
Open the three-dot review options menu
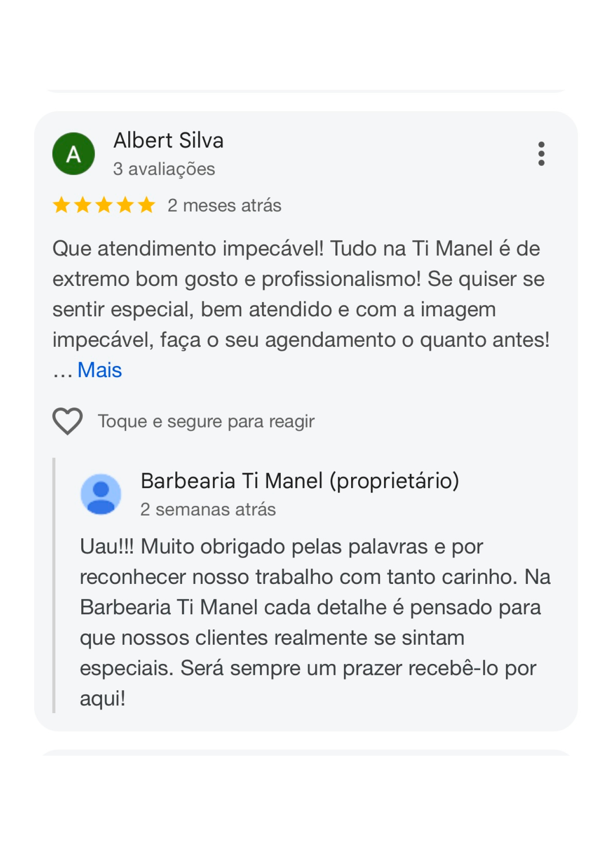[x=541, y=153]
